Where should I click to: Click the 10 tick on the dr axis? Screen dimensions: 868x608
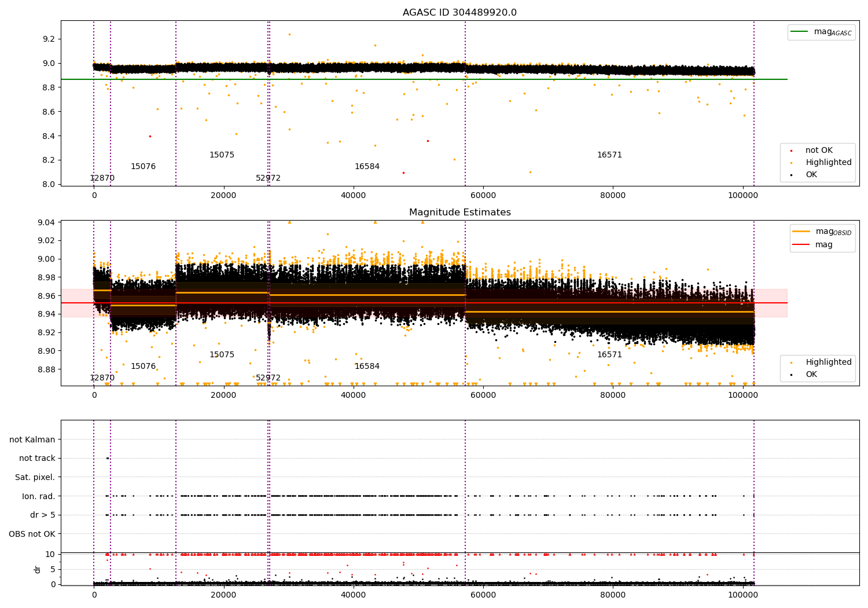[x=50, y=554]
